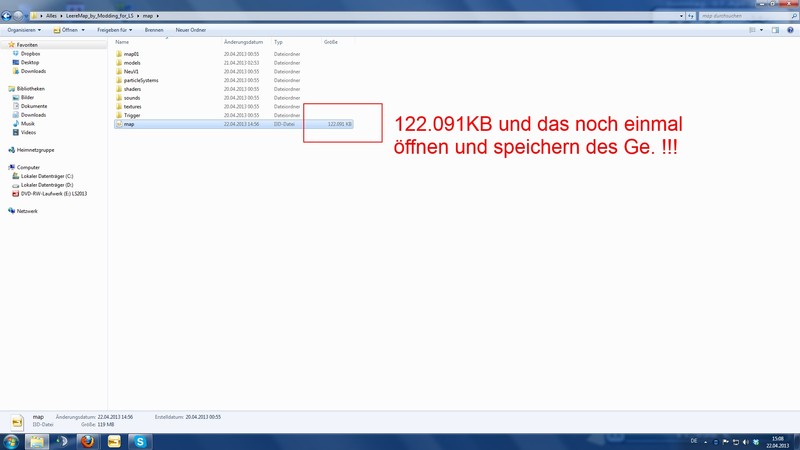Open Explorer help with the question mark
The image size is (800, 450).
tap(790, 30)
